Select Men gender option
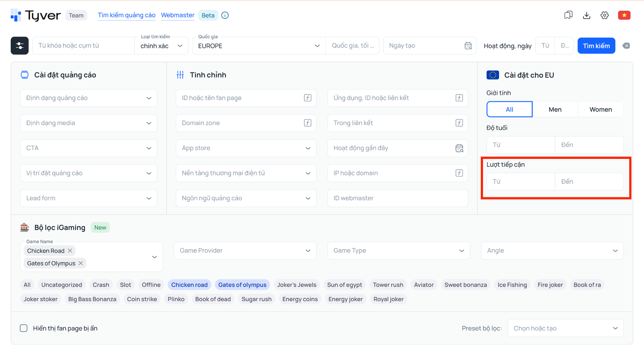The height and width of the screenshot is (348, 644). click(x=555, y=109)
